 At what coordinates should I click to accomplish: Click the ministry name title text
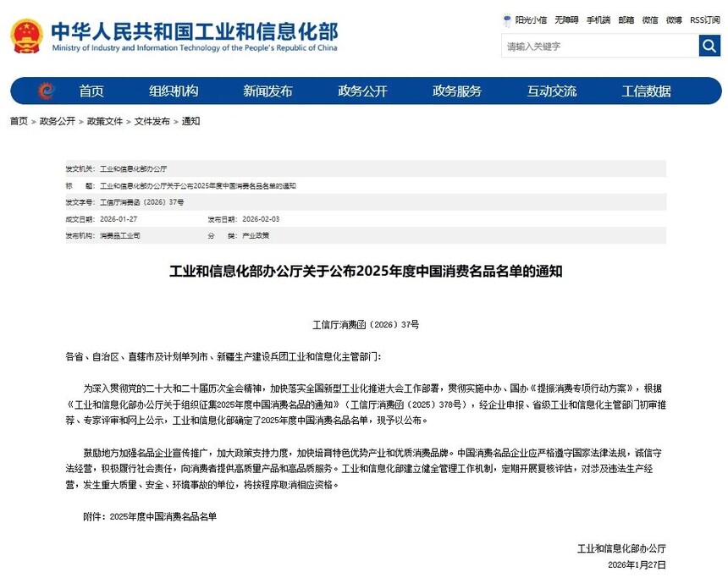tap(195, 31)
